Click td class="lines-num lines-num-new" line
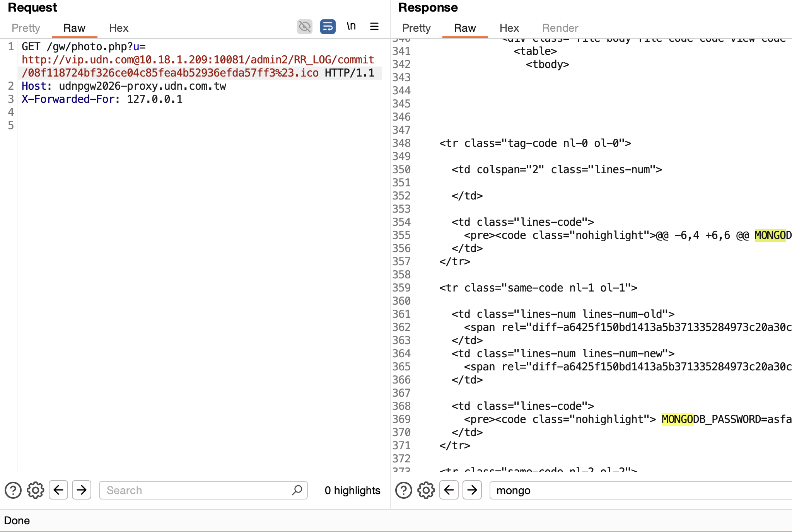 tap(563, 354)
